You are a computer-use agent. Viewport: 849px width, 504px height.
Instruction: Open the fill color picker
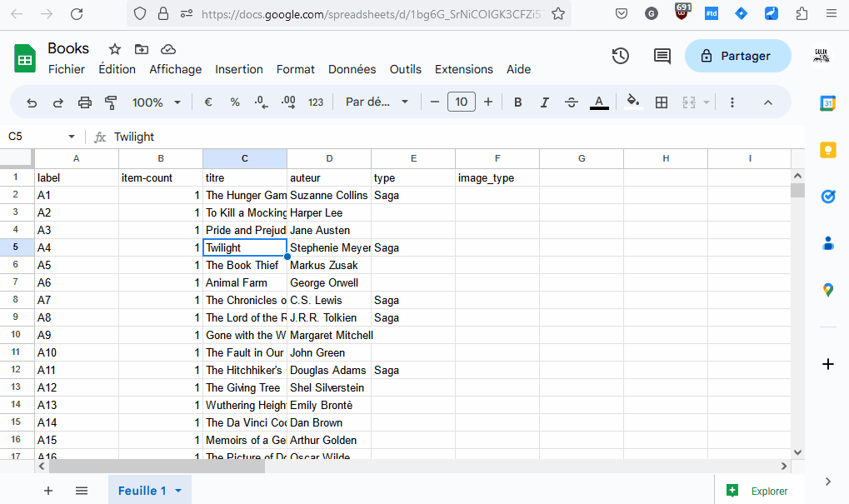(633, 102)
